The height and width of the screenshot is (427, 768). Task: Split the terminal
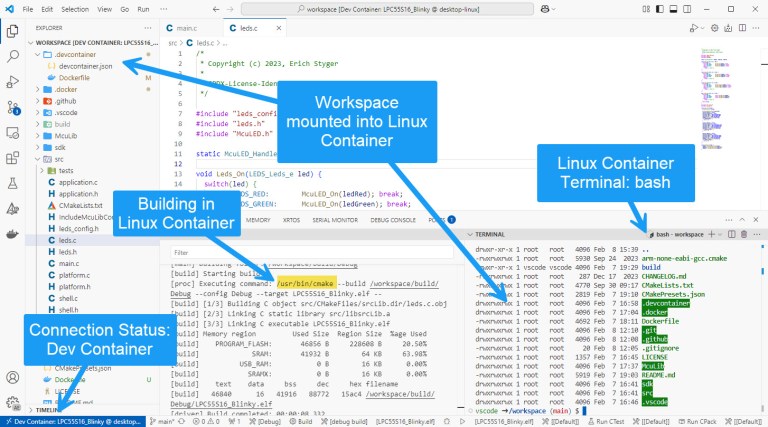(732, 234)
